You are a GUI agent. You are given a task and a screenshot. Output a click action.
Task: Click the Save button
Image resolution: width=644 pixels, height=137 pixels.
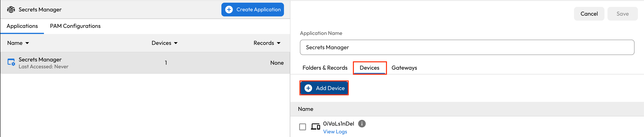coord(623,14)
